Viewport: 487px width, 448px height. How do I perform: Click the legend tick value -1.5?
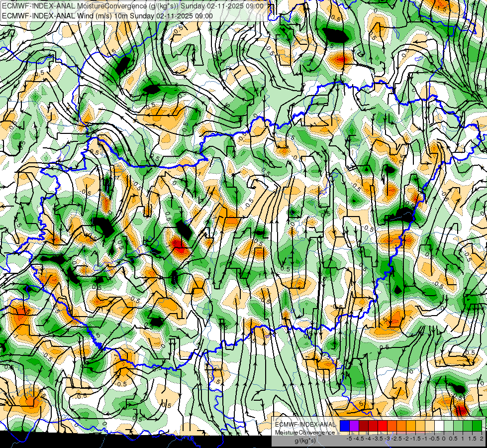coord(415,439)
